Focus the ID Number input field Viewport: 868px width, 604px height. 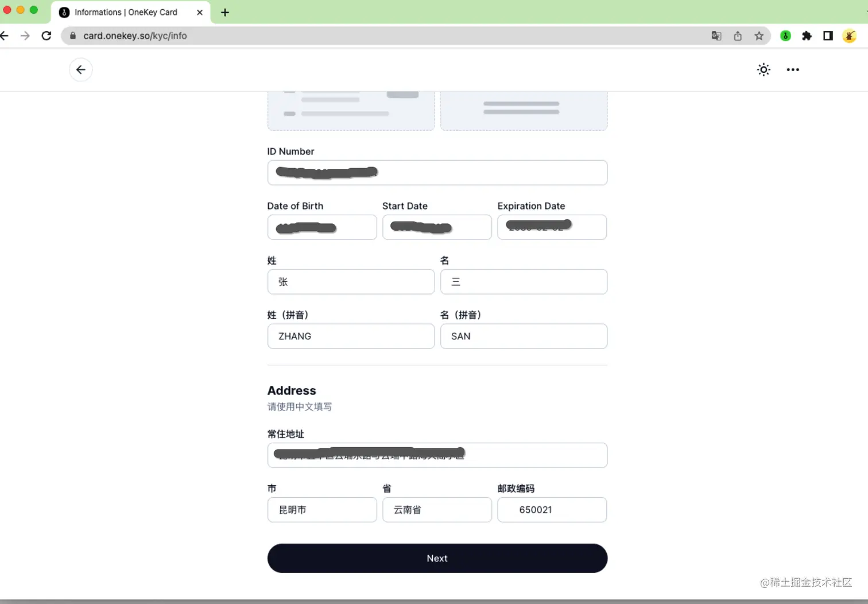tap(437, 172)
